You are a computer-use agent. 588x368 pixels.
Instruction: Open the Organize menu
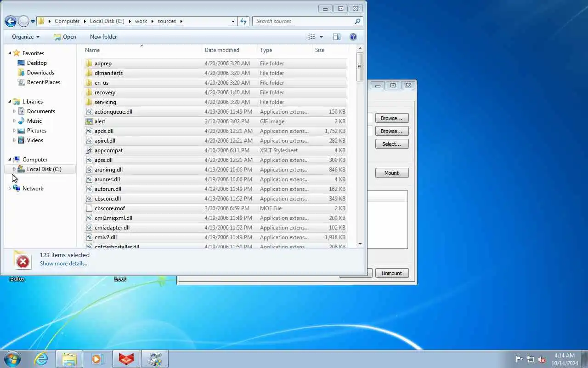point(26,37)
